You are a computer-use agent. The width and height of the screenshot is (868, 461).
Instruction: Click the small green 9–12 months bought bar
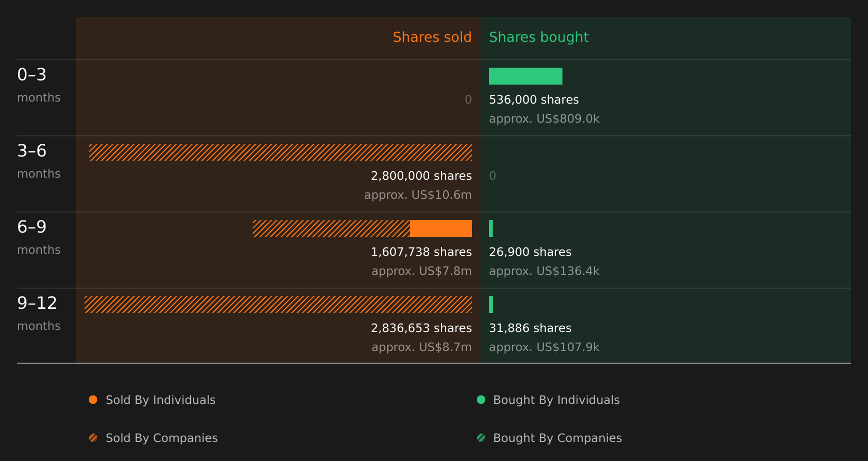pos(491,305)
